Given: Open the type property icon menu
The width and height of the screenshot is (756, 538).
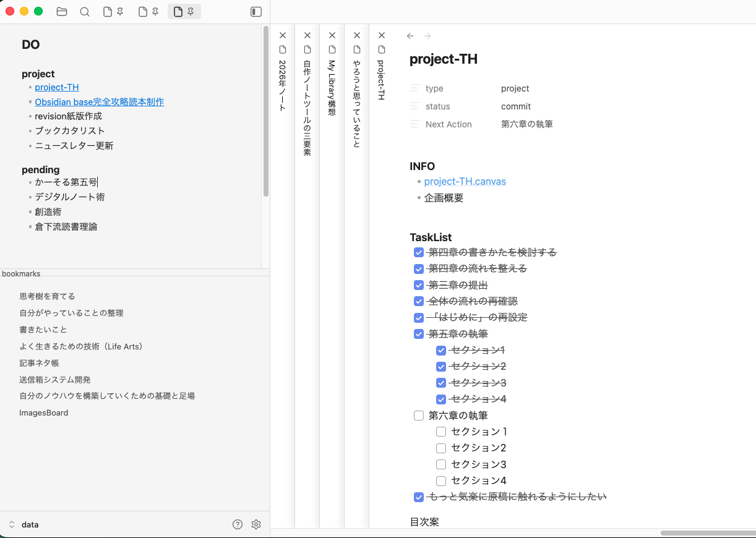Looking at the screenshot, I should [x=415, y=88].
